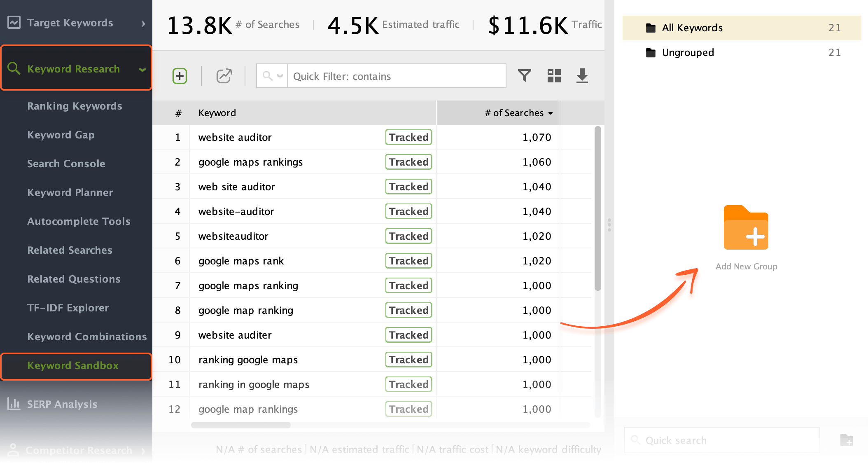Click the horizontal table scrollbar

[x=241, y=425]
